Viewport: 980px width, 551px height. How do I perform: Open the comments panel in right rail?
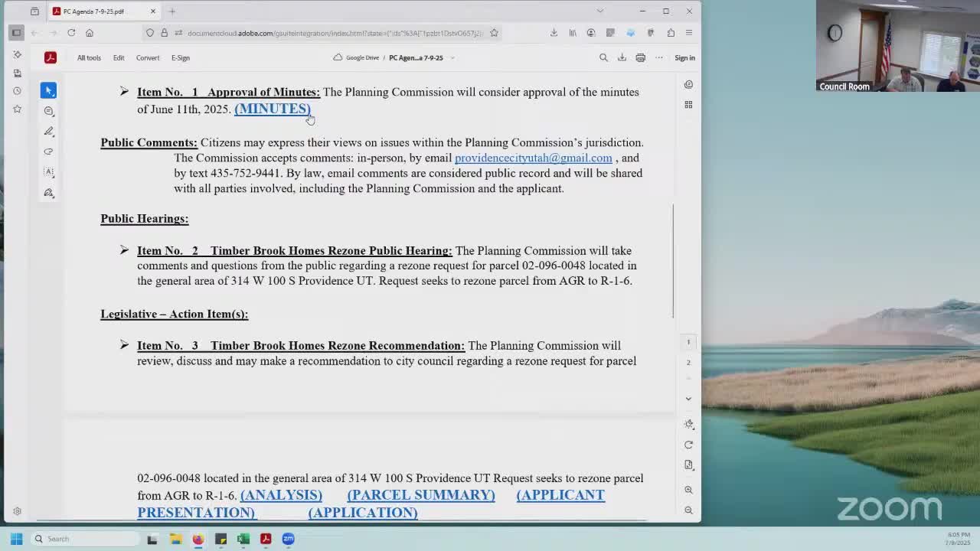(688, 85)
